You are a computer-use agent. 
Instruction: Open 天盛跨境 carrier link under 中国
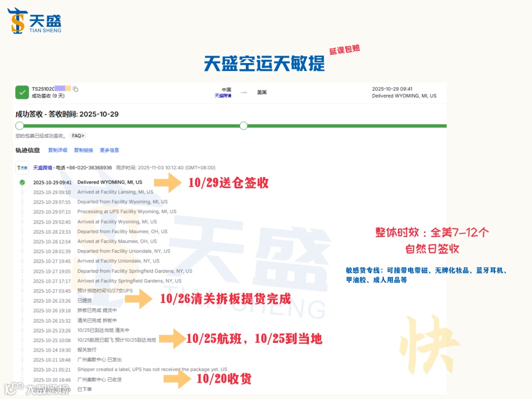(x=223, y=96)
